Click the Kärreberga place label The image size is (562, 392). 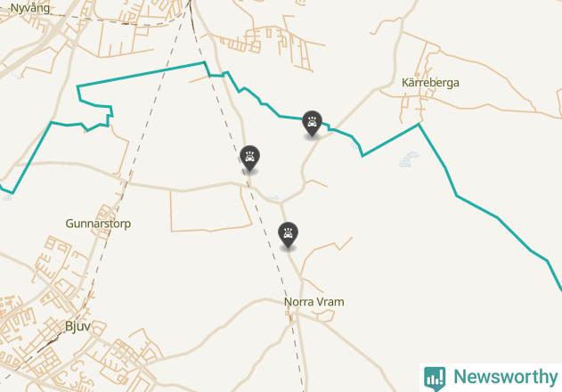[430, 83]
